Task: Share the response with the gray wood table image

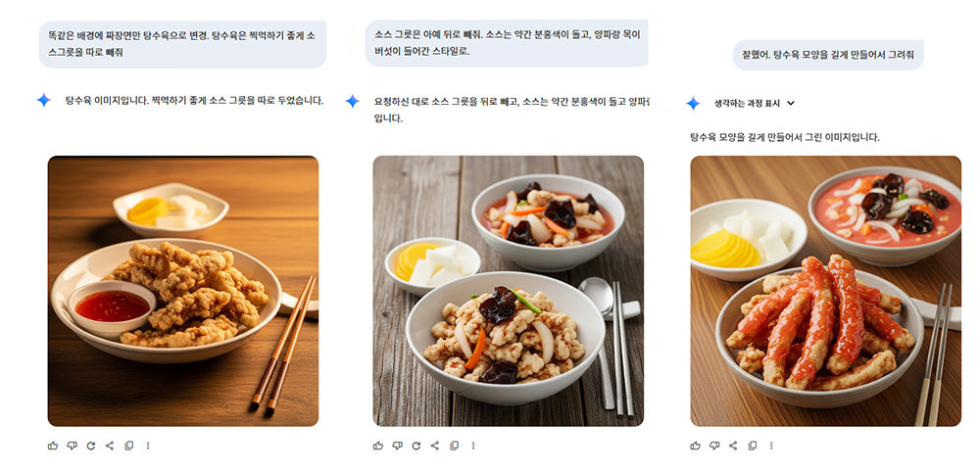Action: pos(436,446)
